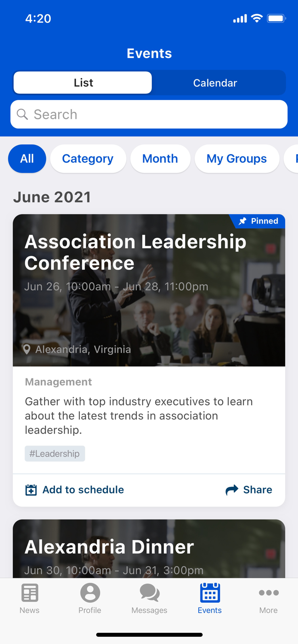Toggle the My Groups filter chip

237,158
